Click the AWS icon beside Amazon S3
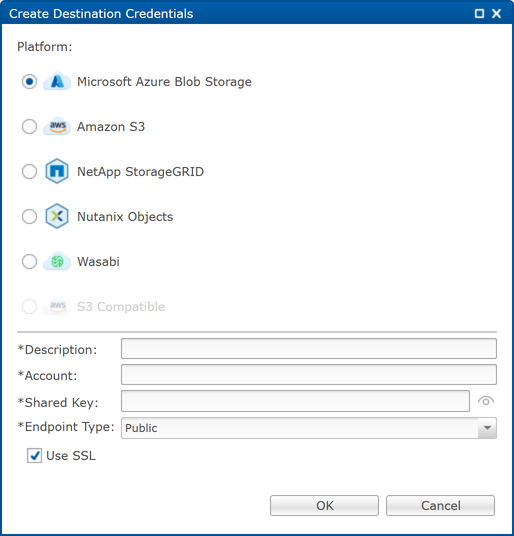Viewport: 514px width, 536px height. [x=57, y=126]
